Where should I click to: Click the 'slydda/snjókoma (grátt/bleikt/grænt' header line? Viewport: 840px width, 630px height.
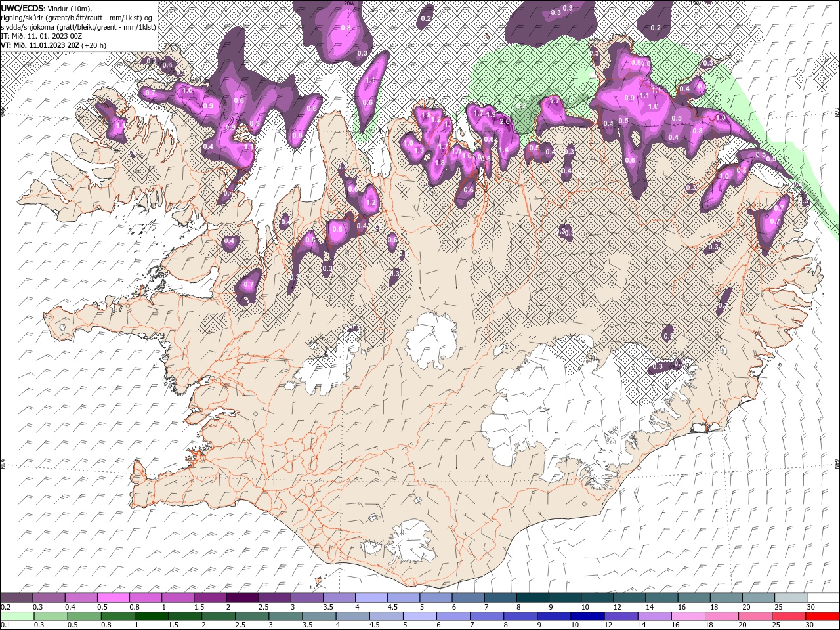point(78,27)
